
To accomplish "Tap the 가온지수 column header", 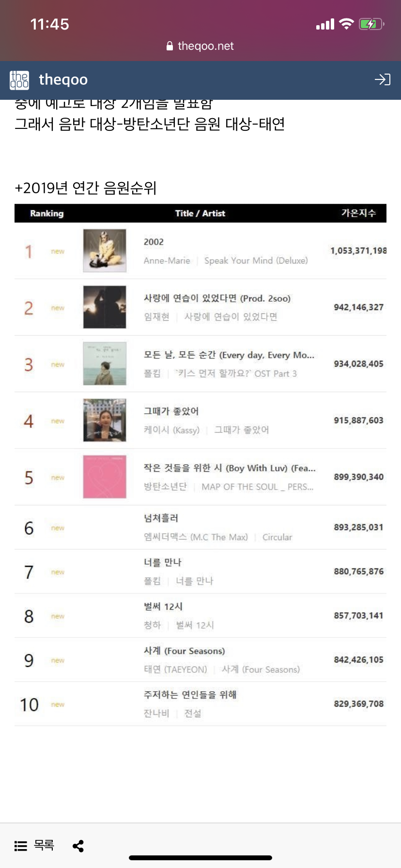I will pyautogui.click(x=358, y=213).
